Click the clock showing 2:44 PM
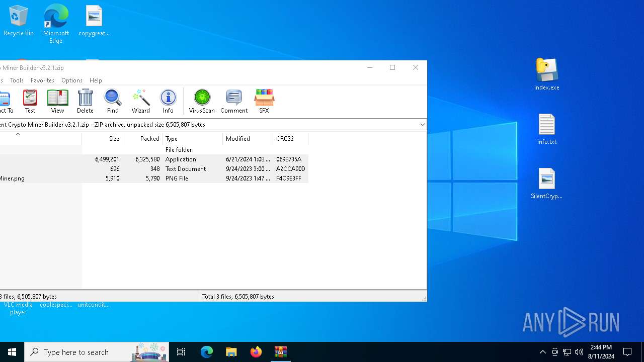Image resolution: width=644 pixels, height=362 pixels. (601, 352)
